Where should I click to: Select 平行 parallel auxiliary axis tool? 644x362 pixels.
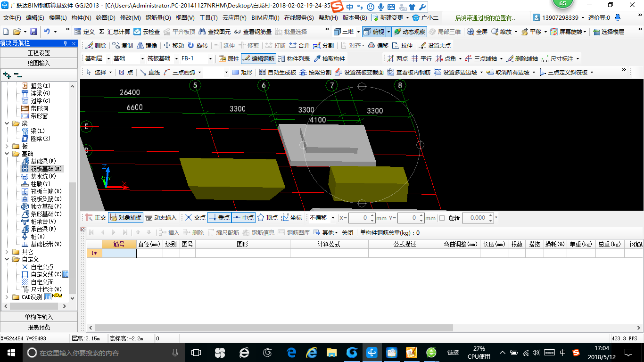(421, 58)
